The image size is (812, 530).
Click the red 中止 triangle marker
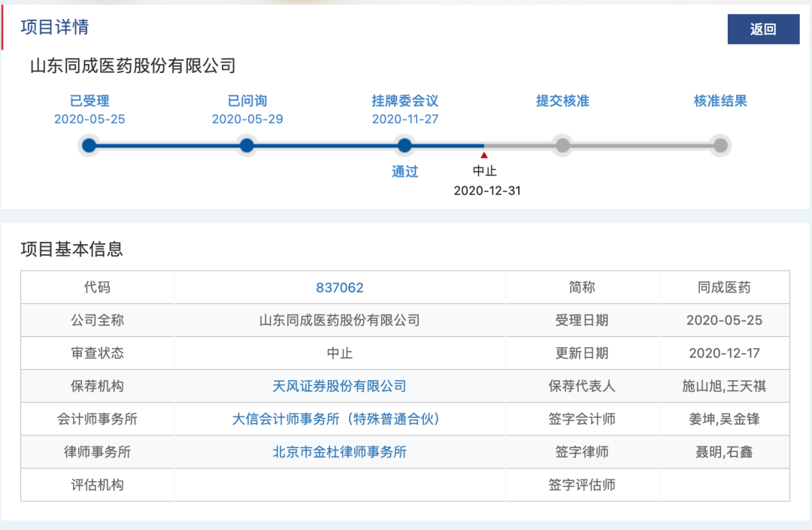coord(483,156)
